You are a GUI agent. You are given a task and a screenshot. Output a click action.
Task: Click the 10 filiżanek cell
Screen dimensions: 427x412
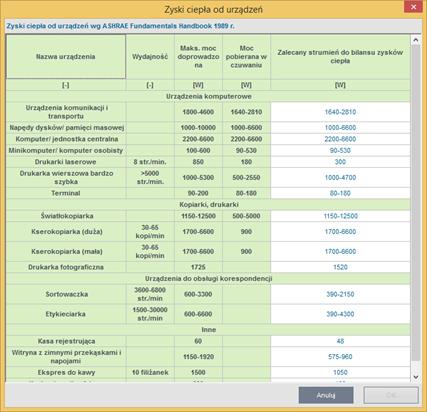coord(150,372)
